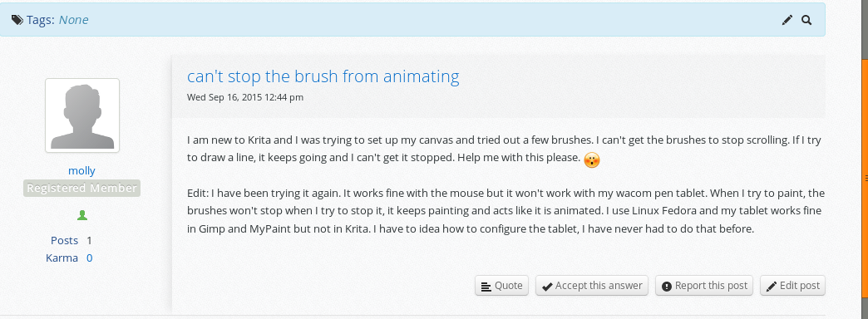Screen dimensions: 868x319
Task: Click the Registered Member rank badge
Action: pyautogui.click(x=82, y=188)
